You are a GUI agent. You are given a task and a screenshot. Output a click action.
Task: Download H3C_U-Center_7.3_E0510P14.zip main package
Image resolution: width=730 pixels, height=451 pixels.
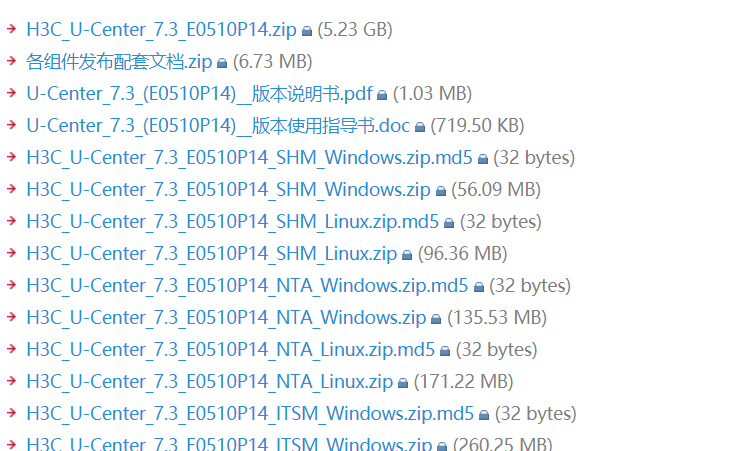point(161,30)
